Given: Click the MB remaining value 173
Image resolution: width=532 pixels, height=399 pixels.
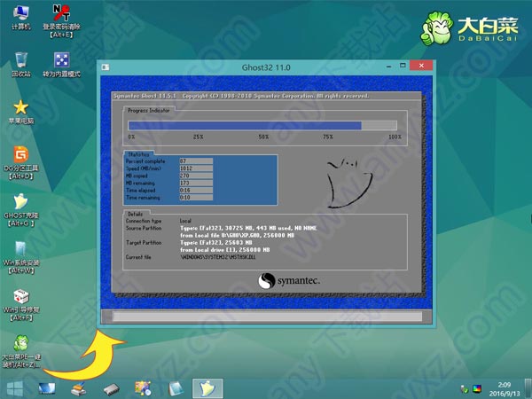Looking at the screenshot, I should tap(196, 183).
